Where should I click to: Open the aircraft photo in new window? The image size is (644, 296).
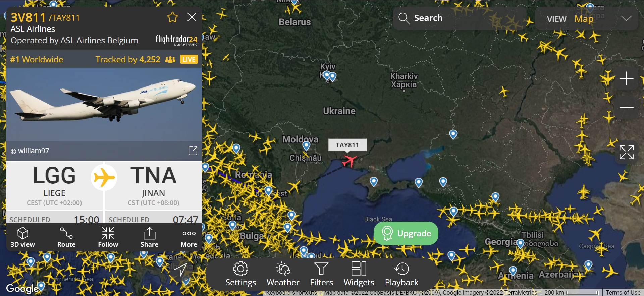coord(193,151)
